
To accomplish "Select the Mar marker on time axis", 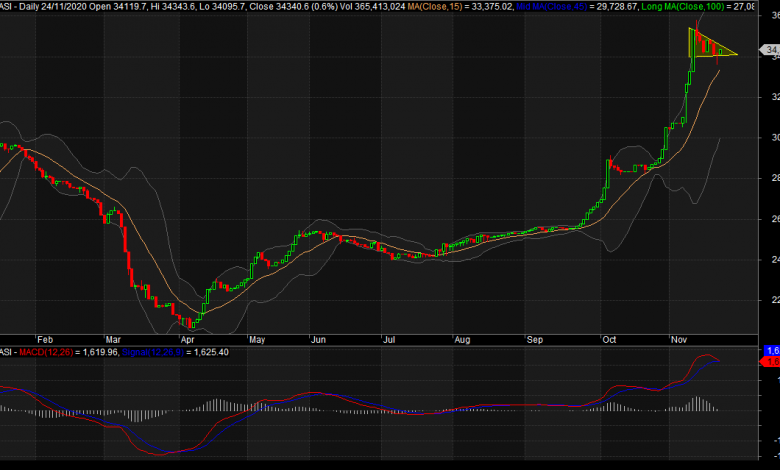I will click(112, 340).
